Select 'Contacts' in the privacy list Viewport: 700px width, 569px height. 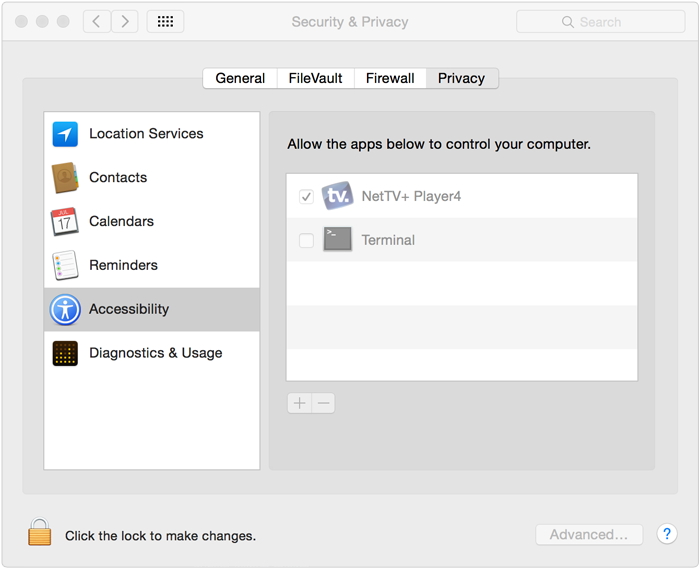[152, 178]
